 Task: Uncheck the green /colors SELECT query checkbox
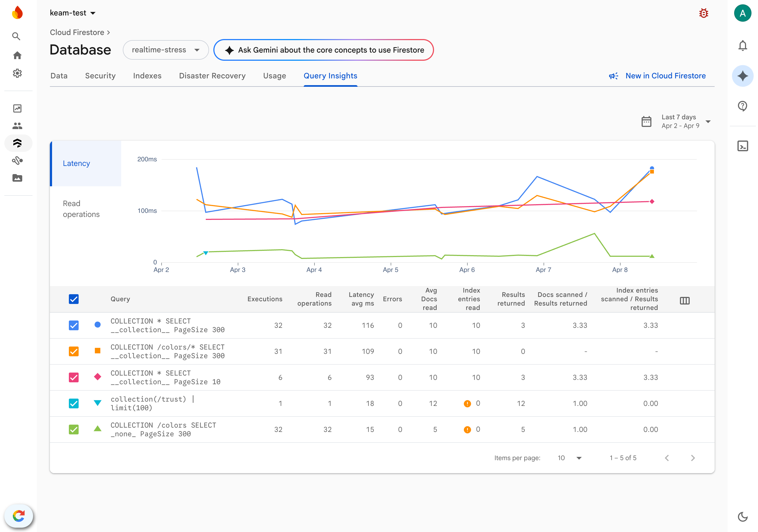coord(74,429)
